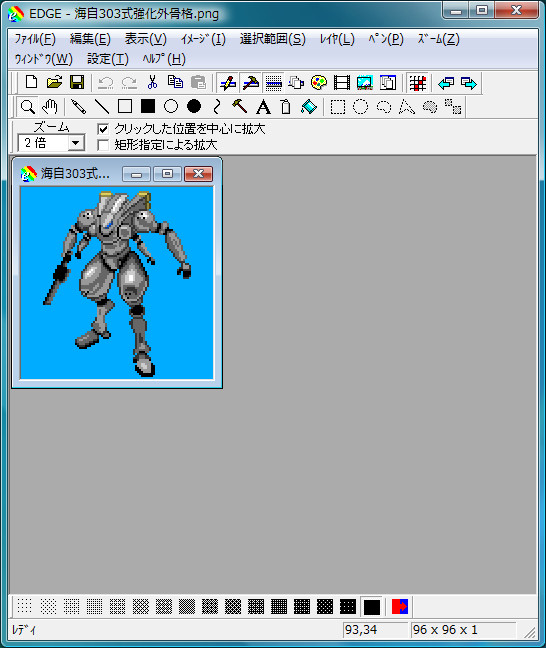Uncheck クリックした位置を中心に拡大 checkbox

coord(103,129)
